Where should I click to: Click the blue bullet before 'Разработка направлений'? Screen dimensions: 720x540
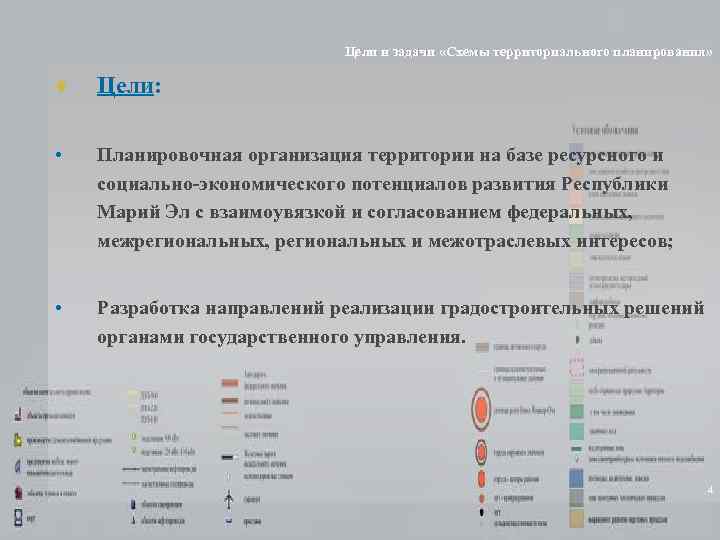tap(58, 307)
